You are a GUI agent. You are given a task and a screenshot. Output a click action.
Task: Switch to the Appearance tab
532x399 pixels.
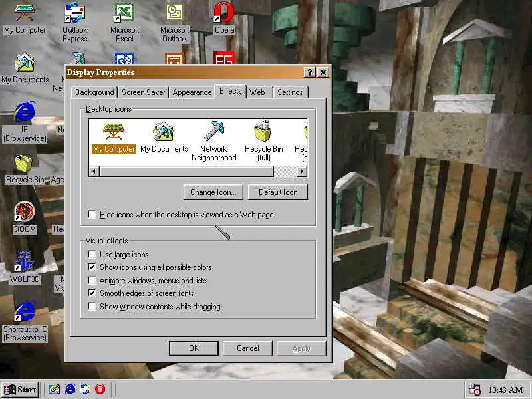tap(192, 92)
